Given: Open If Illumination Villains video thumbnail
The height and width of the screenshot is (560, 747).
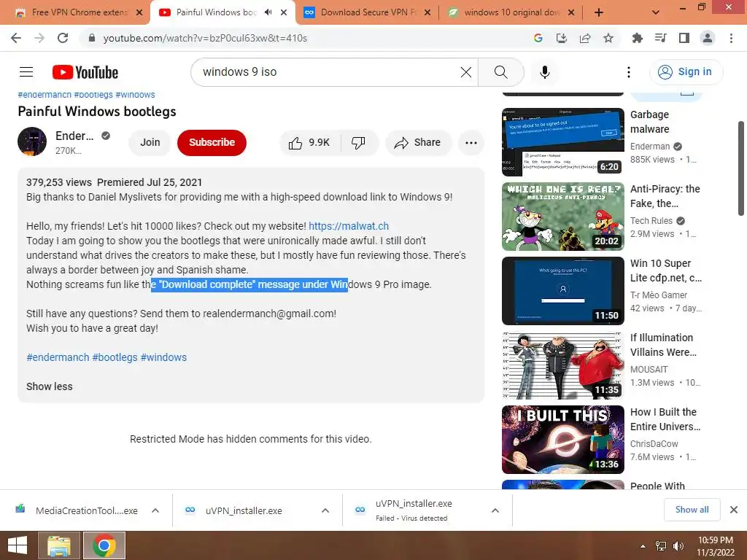Looking at the screenshot, I should click(562, 365).
